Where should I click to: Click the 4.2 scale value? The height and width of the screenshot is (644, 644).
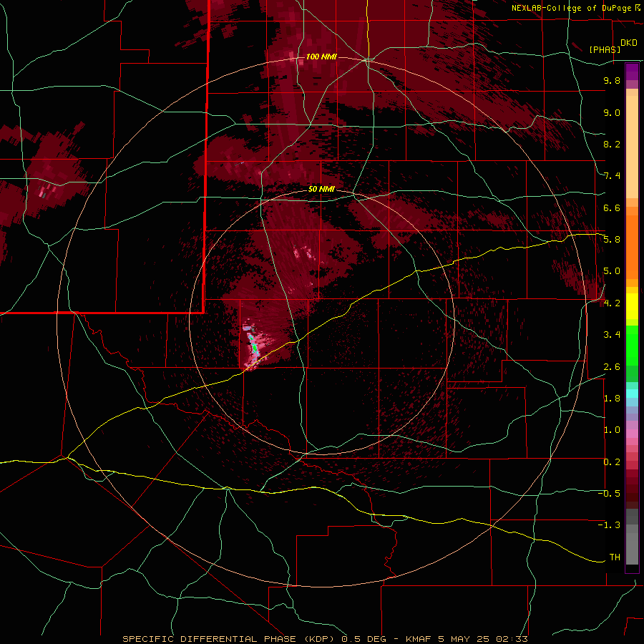coord(612,303)
